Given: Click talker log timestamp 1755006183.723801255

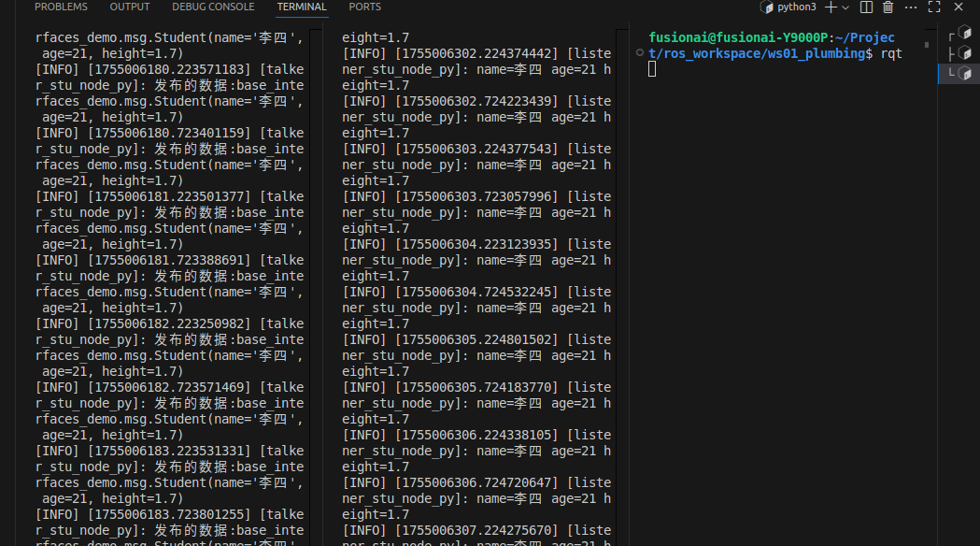Looking at the screenshot, I should point(169,515).
